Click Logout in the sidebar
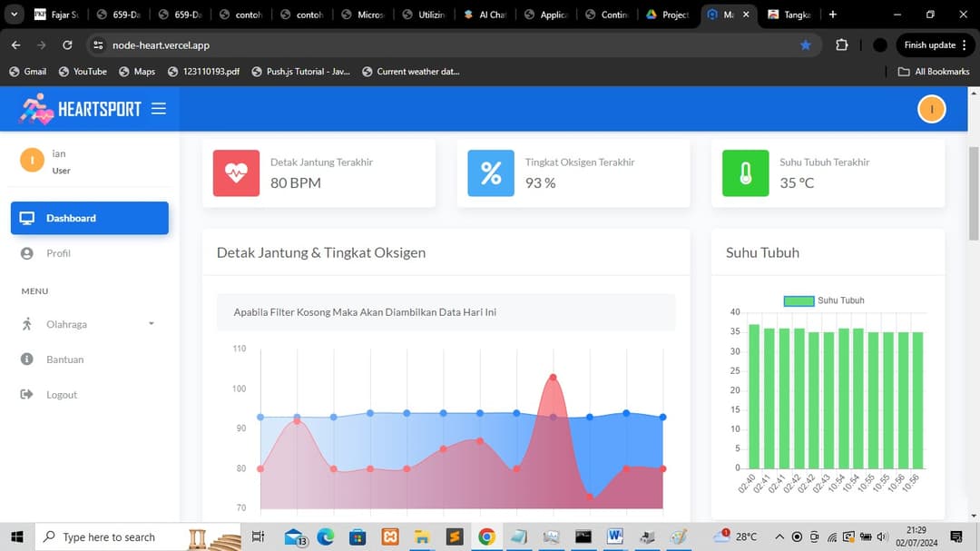 coord(62,395)
